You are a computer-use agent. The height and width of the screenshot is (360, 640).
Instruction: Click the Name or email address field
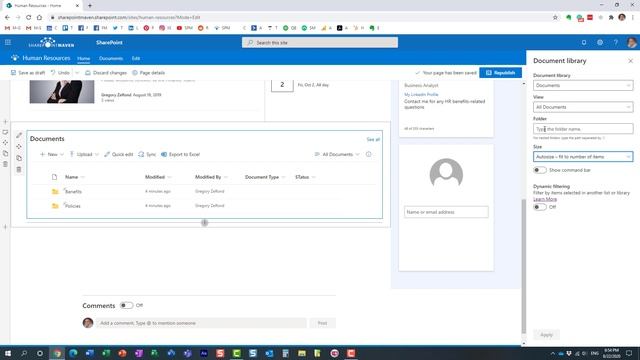coord(446,212)
